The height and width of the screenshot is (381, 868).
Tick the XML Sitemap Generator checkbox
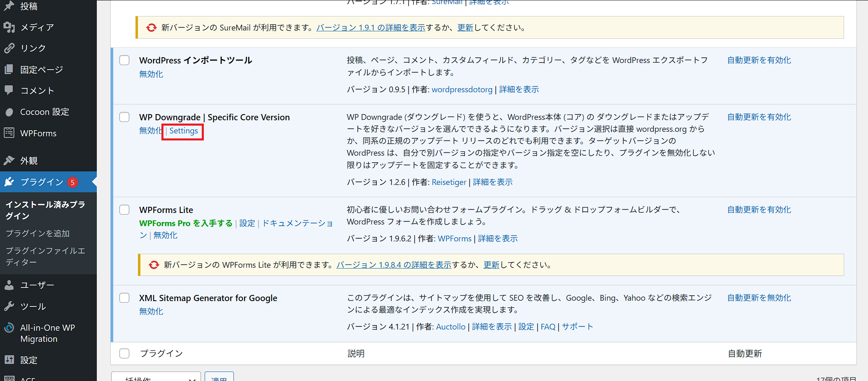click(124, 298)
